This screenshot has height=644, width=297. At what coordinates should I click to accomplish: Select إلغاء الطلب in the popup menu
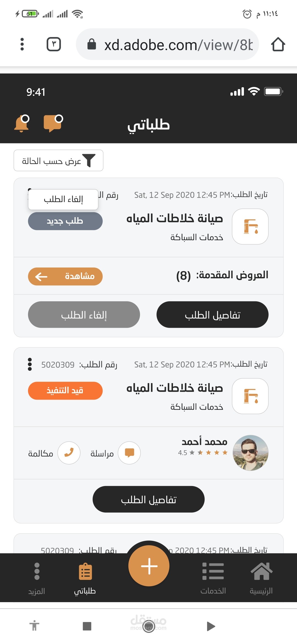click(x=63, y=199)
